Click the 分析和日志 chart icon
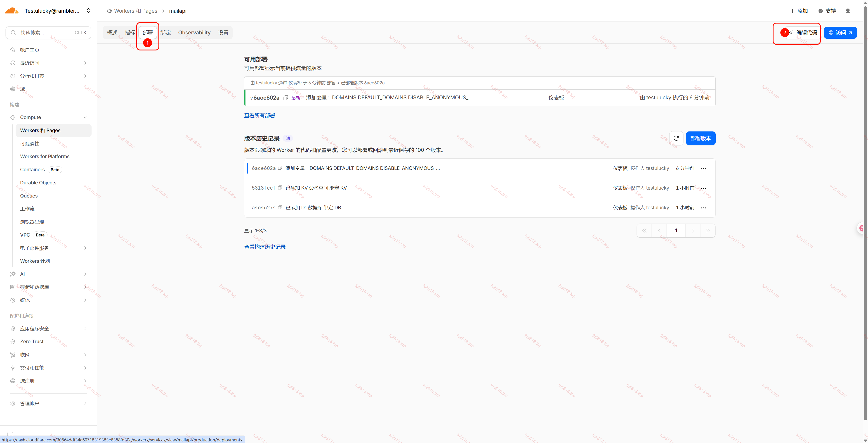Viewport: 868px width, 443px height. [x=13, y=76]
